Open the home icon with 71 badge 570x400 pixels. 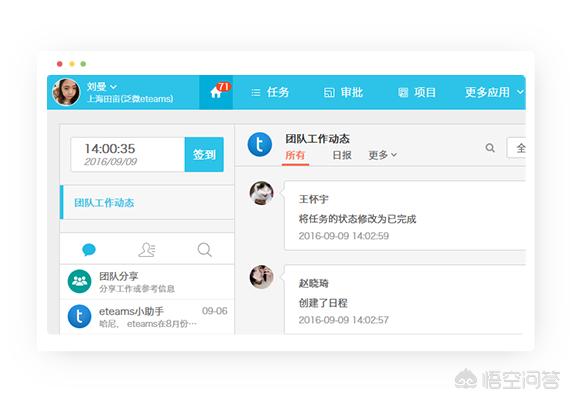[x=216, y=92]
